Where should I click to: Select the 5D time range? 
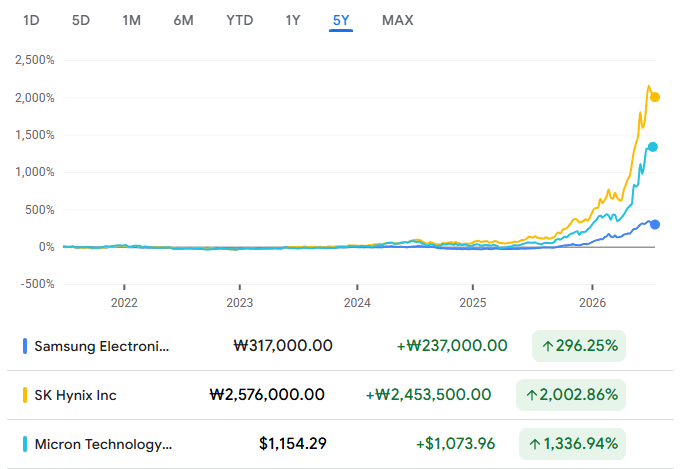point(81,20)
